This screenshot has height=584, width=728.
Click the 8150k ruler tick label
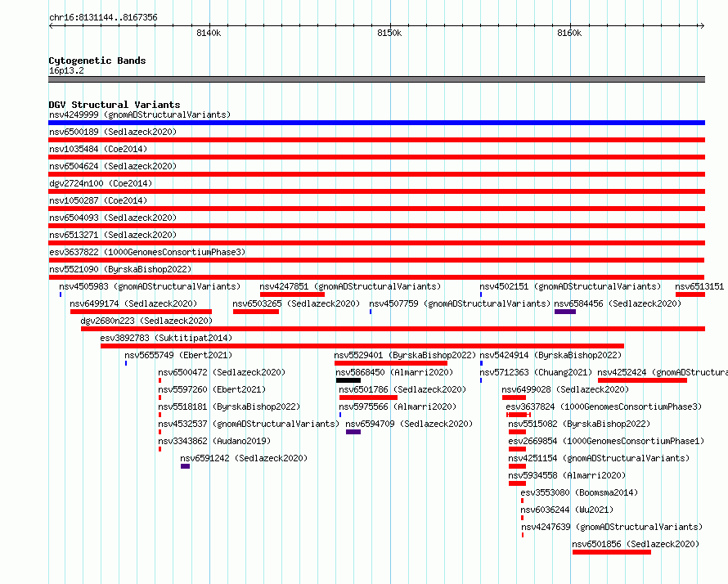[x=389, y=33]
